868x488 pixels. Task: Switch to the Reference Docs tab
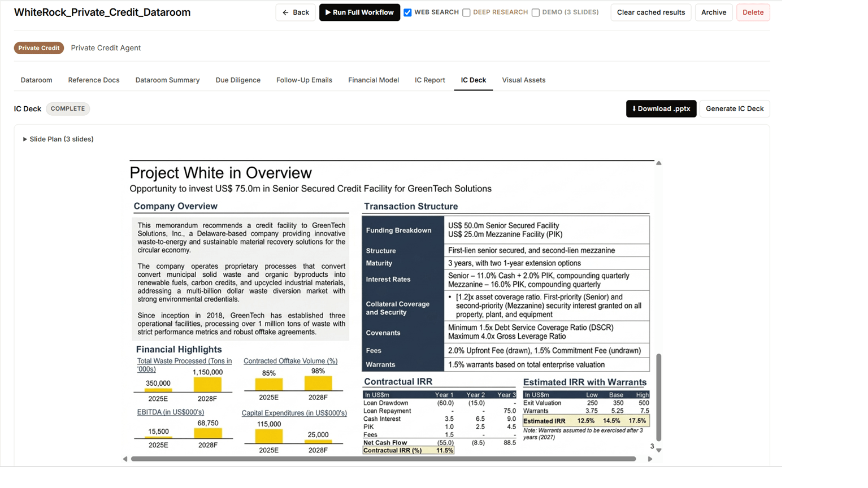pyautogui.click(x=94, y=80)
